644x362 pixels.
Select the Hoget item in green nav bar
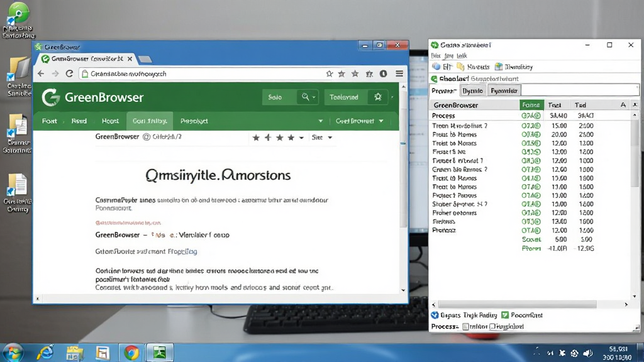110,121
